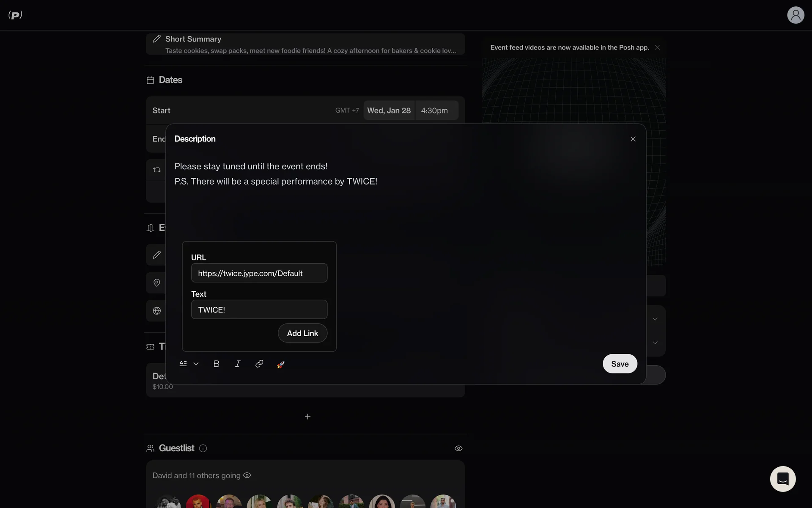Save the description
This screenshot has height=508, width=812.
click(x=620, y=364)
